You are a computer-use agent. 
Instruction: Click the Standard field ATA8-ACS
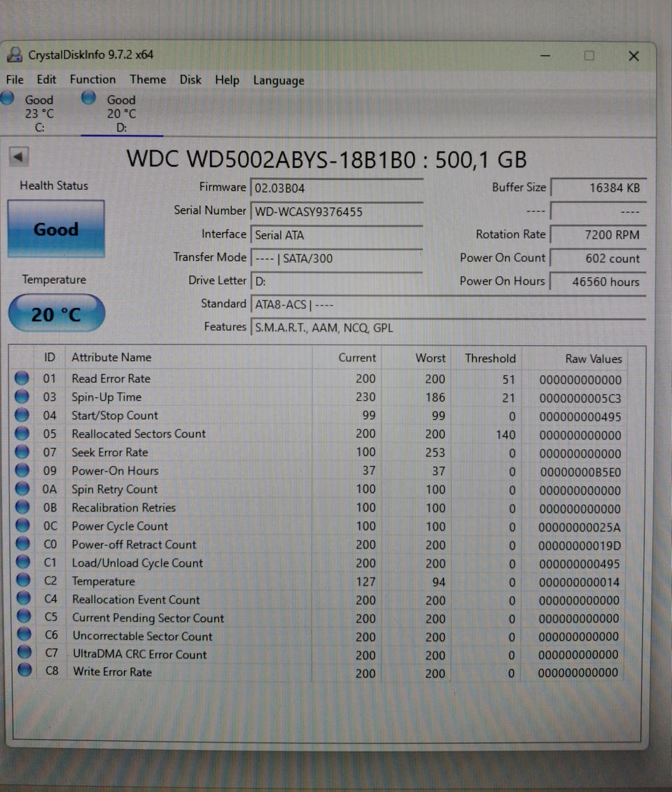pos(448,304)
